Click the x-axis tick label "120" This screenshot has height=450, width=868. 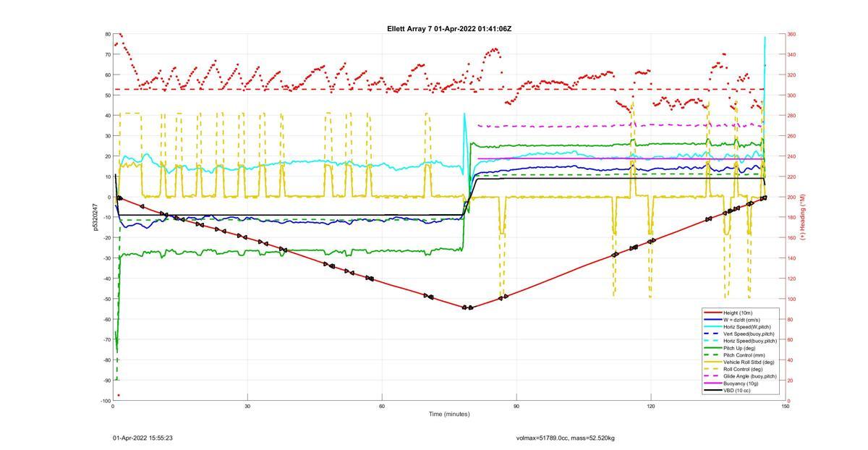click(651, 406)
